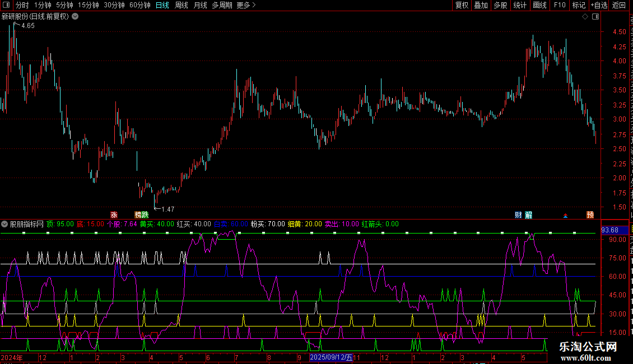
Task: Click the 4.65 high price label
Action: (x=28, y=26)
